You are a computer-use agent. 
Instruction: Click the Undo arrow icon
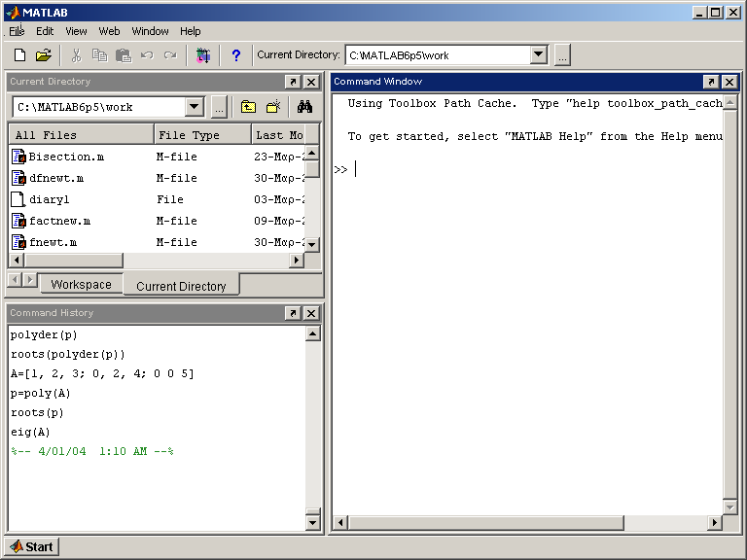[x=147, y=55]
